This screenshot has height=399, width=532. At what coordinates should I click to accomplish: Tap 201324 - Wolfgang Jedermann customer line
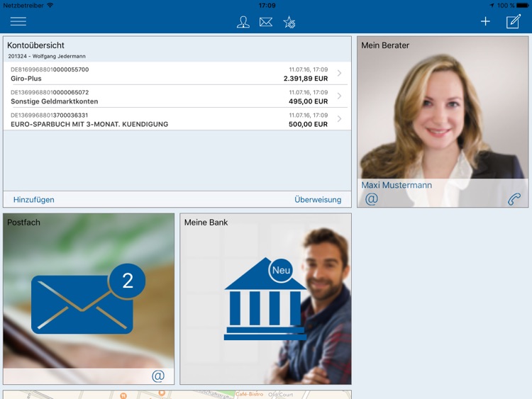point(47,56)
